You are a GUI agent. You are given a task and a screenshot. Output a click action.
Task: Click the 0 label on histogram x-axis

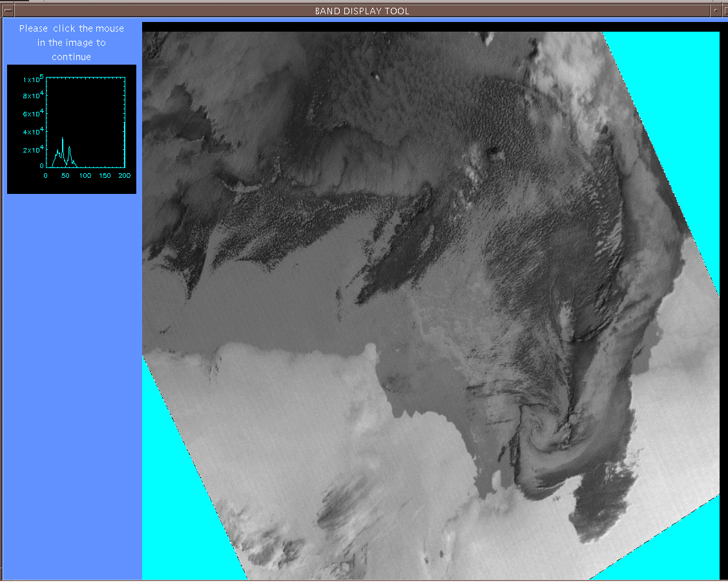[46, 176]
